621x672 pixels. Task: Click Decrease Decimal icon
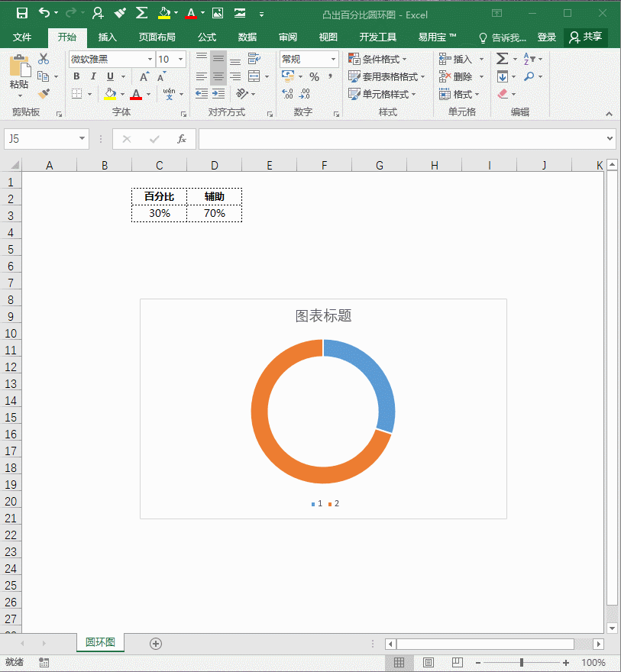(x=305, y=93)
